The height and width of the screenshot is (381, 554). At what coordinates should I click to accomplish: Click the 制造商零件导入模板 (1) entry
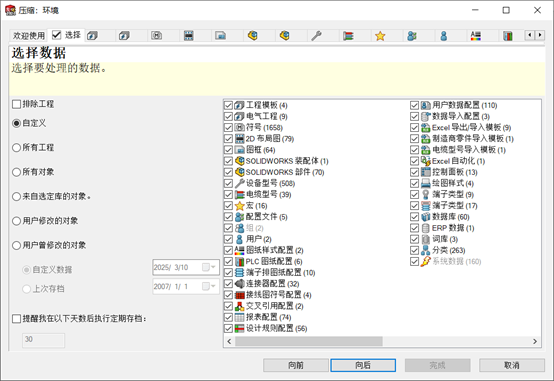pyautogui.click(x=473, y=139)
